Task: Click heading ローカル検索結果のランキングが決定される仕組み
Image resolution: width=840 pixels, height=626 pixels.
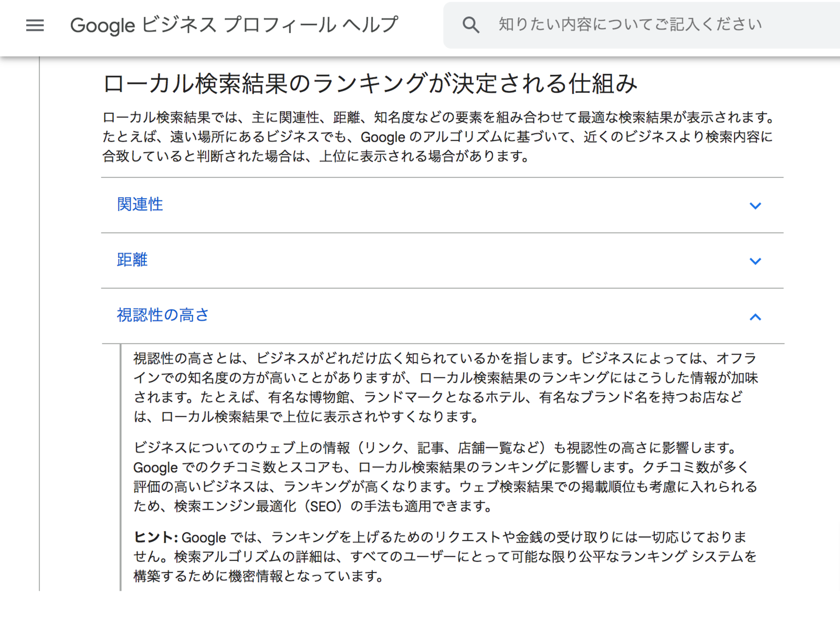Action: tap(370, 83)
